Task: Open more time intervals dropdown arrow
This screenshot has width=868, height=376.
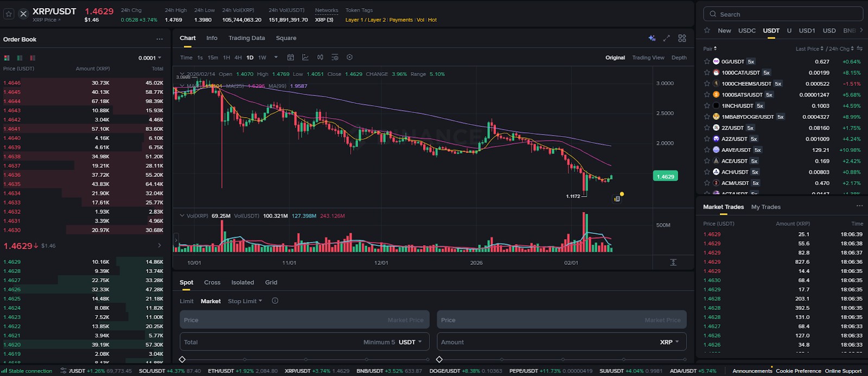Action: point(276,58)
